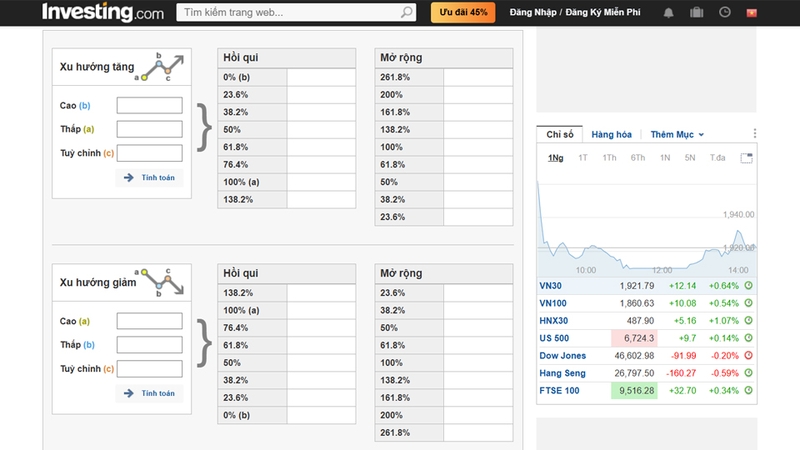Open the US 500 index link

pyautogui.click(x=554, y=338)
